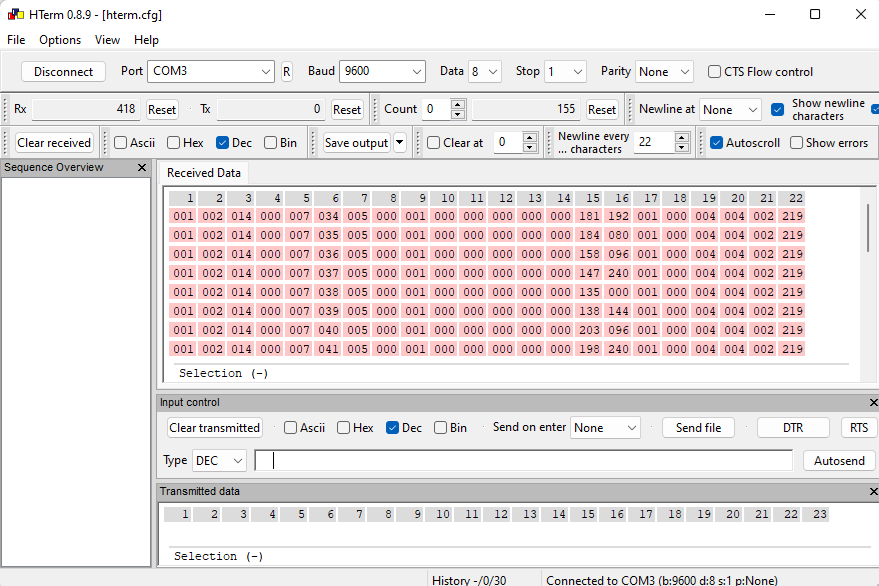Viewport: 879px width, 586px height.
Task: Close the Input control panel
Action: pyautogui.click(x=873, y=402)
